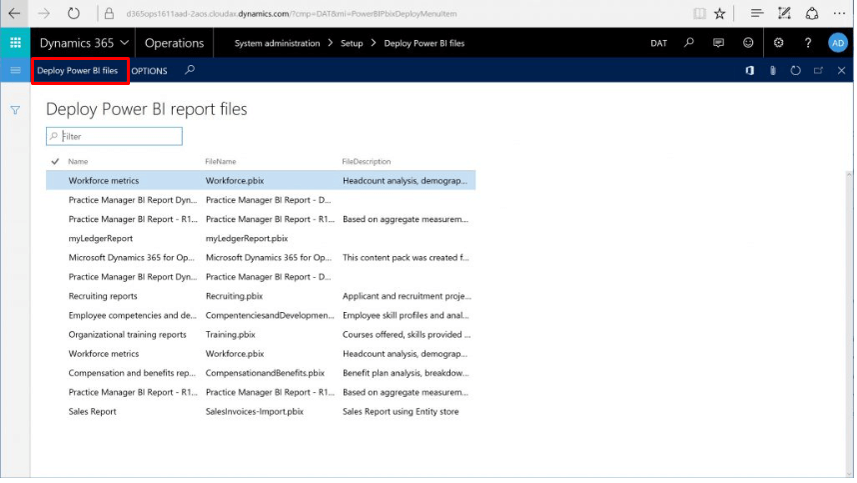Select myLedgerReport row
Screen dimensions: 857x483
(261, 238)
